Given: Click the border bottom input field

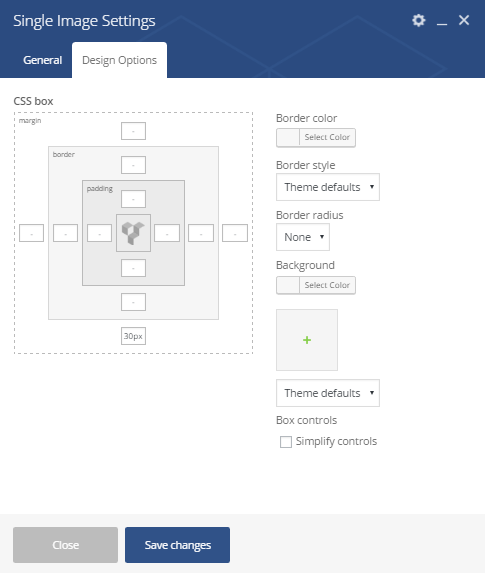Looking at the screenshot, I should 133,302.
